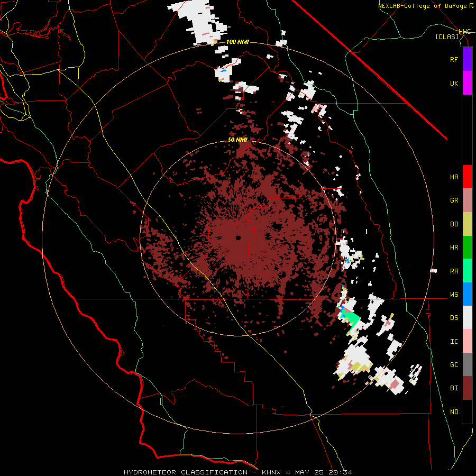Click the 'HYDROMETEOR CLASSIFICATION' title text

pos(186,472)
